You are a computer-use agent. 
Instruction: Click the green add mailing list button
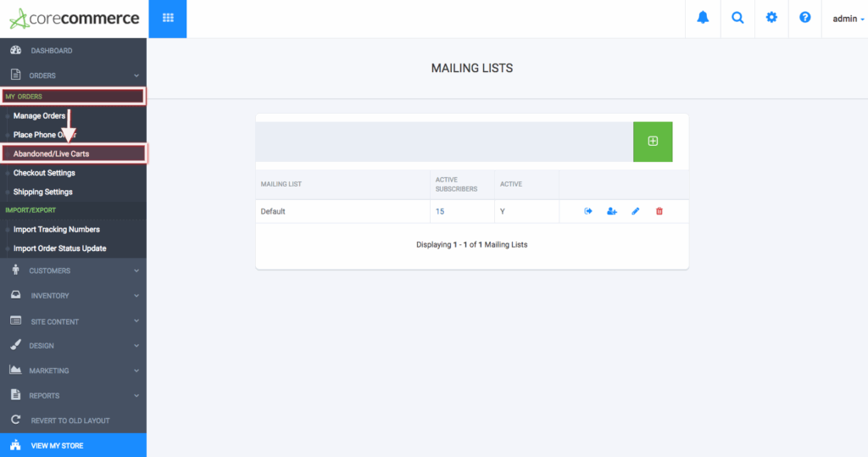(x=652, y=142)
